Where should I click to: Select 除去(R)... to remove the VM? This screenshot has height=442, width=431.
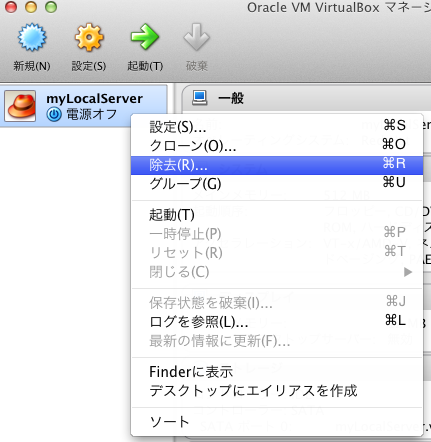277,165
